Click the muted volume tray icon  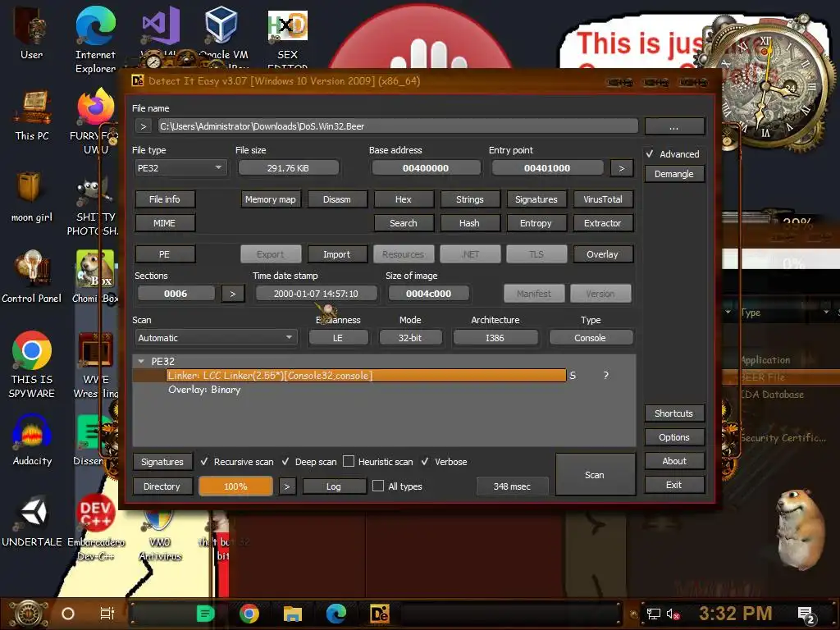coord(673,614)
